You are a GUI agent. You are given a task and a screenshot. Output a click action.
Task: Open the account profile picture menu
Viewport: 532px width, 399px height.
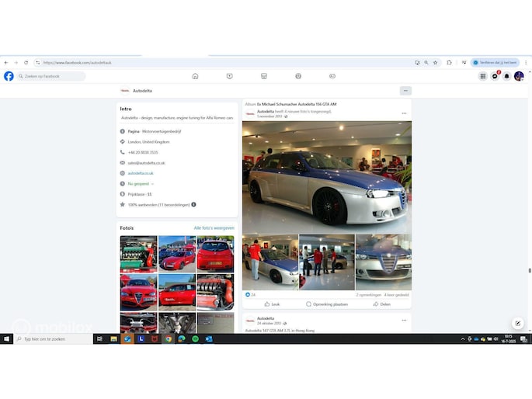click(519, 76)
